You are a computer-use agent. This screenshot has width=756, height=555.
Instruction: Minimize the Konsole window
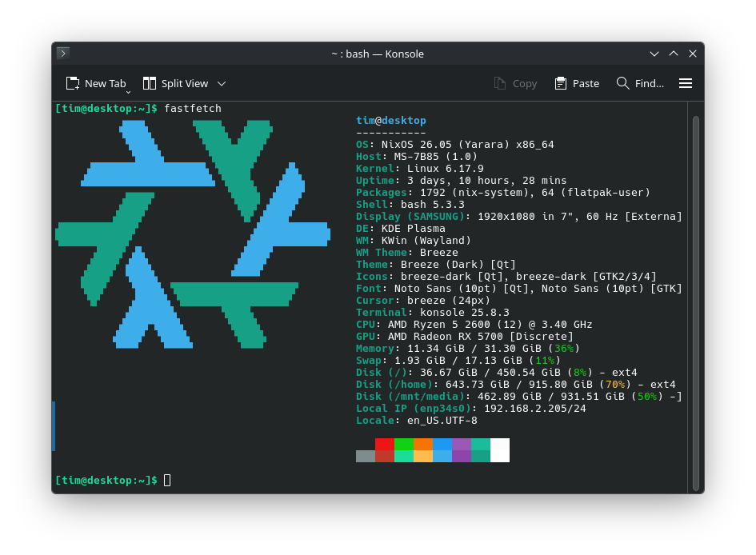pos(654,54)
